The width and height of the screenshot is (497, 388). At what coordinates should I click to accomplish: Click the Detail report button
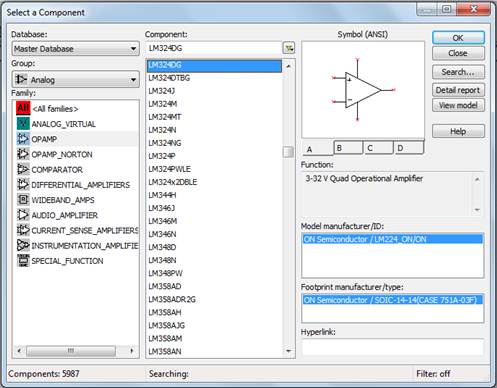(x=458, y=90)
